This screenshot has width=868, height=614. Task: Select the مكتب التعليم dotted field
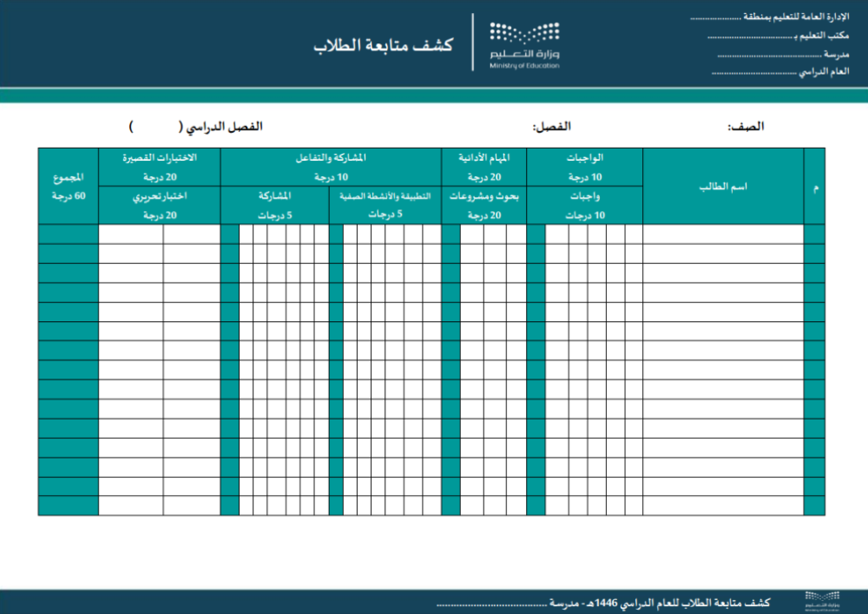tap(750, 36)
